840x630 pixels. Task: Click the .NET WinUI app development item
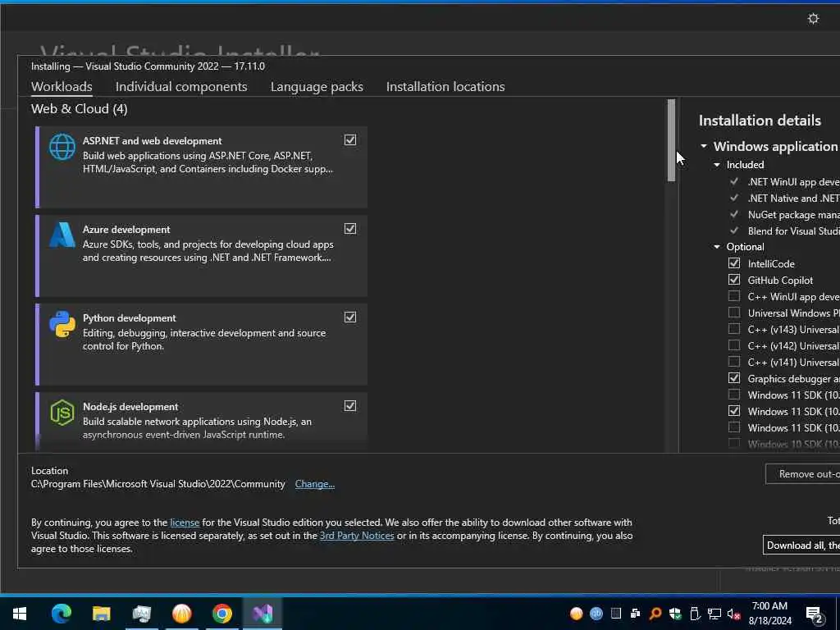click(x=793, y=181)
